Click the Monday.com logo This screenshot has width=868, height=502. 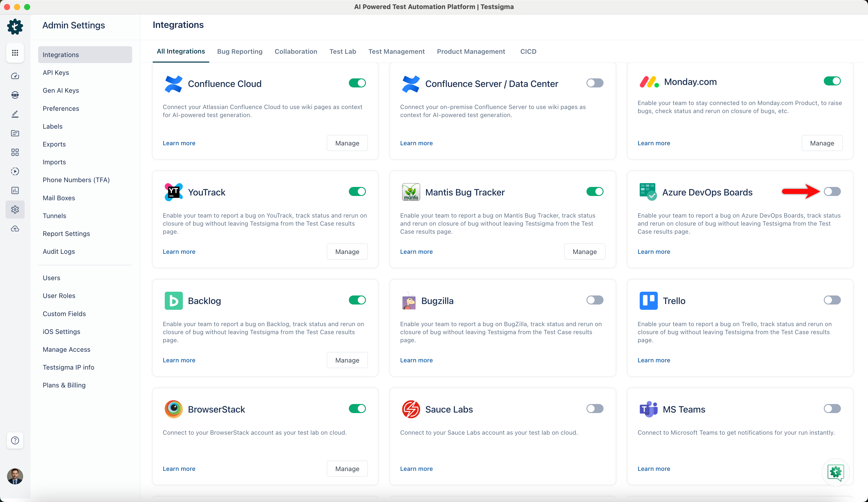tap(649, 82)
